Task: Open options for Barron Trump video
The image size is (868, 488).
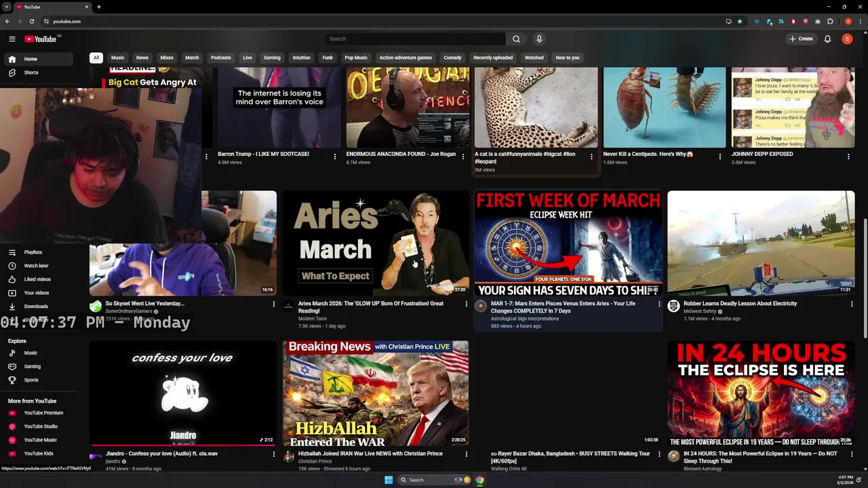Action: tap(334, 157)
